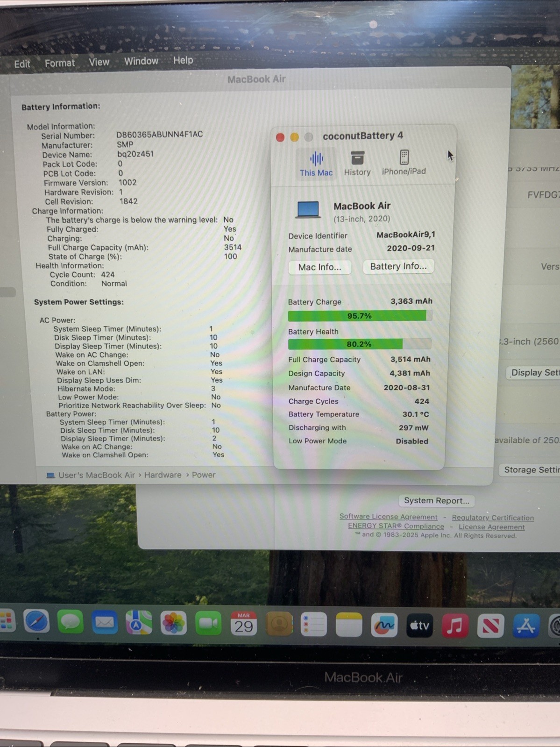Switch to This Mac tab in coconutBattery

tap(316, 164)
